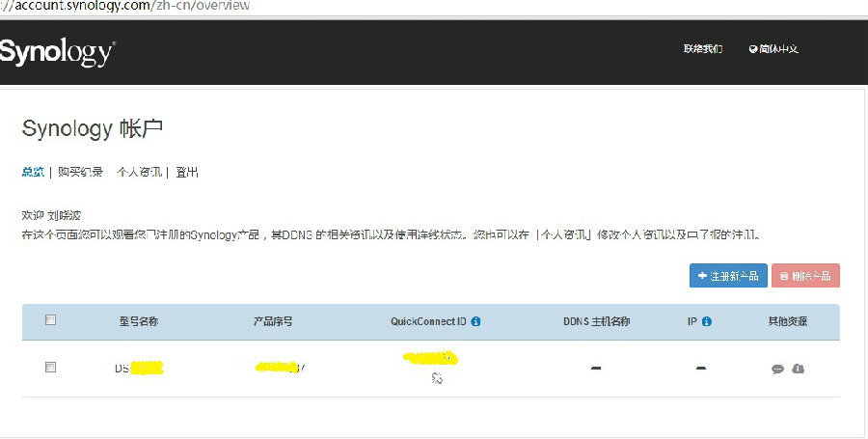Image resolution: width=868 pixels, height=439 pixels.
Task: Click the link icon under QuickConnect ID
Action: [437, 378]
